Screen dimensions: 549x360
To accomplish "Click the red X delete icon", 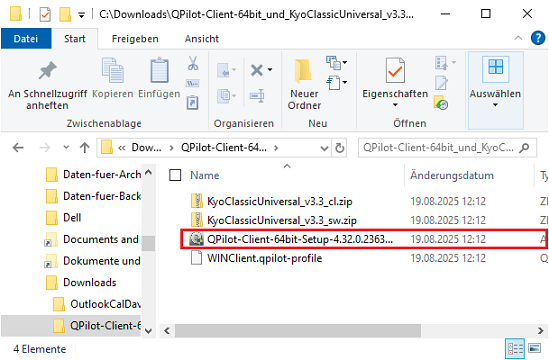I will click(257, 70).
